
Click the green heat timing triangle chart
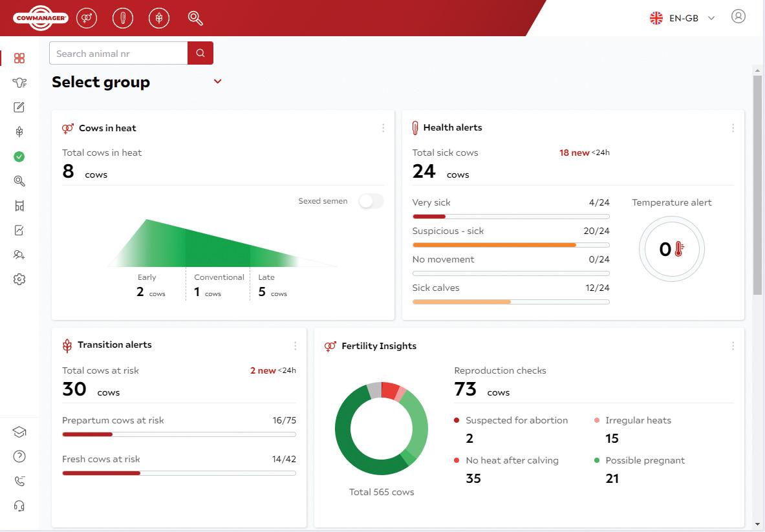(222, 243)
